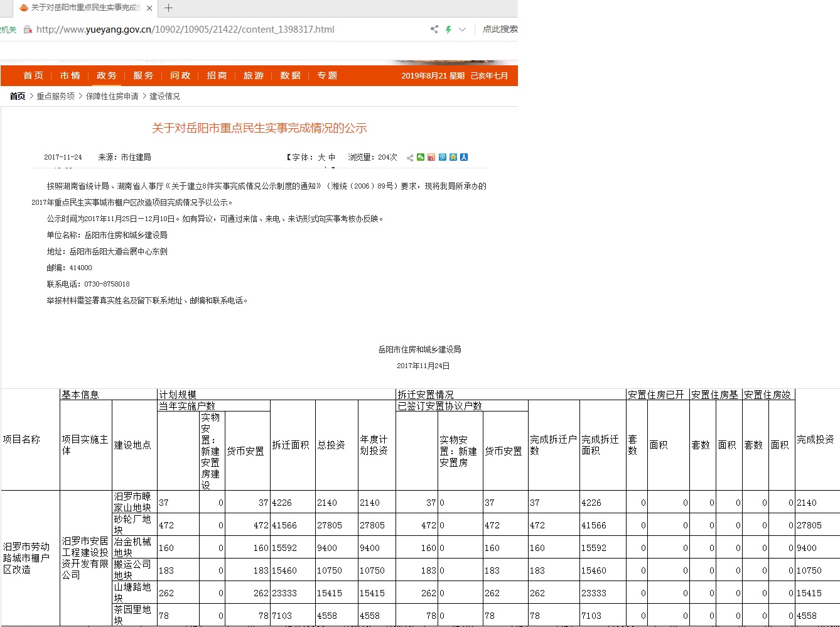840x627 pixels.
Task: Expand the dropdown arrow in address bar
Action: point(462,30)
